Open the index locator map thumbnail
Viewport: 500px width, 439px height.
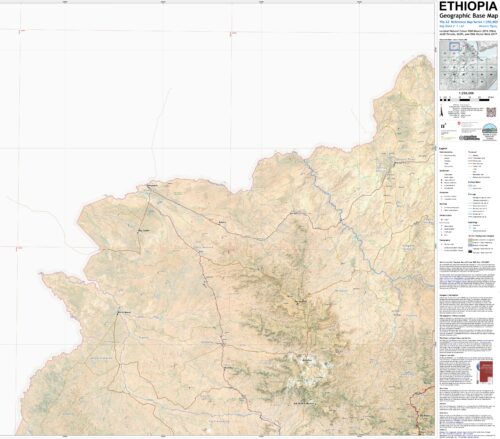point(468,65)
